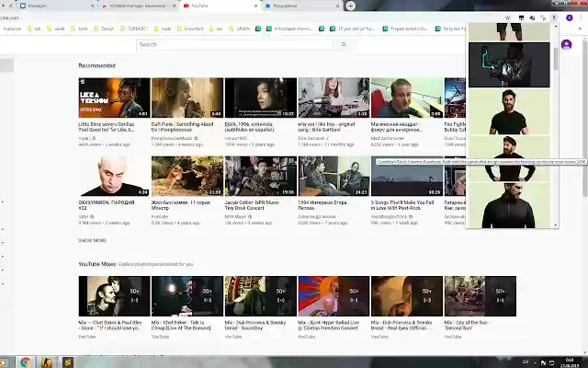Open the Mix - Dub Princess Soundboy playlist
Screen dimensions: 588x368
(261, 296)
